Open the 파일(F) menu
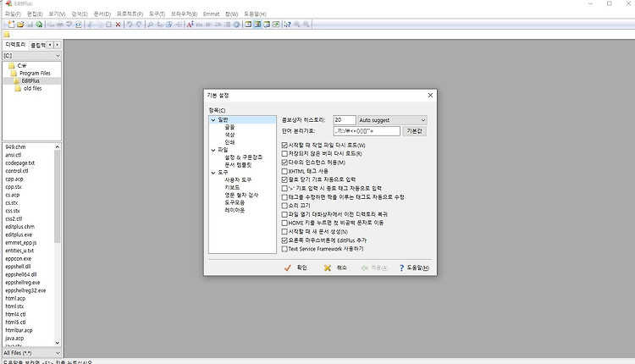 click(13, 14)
